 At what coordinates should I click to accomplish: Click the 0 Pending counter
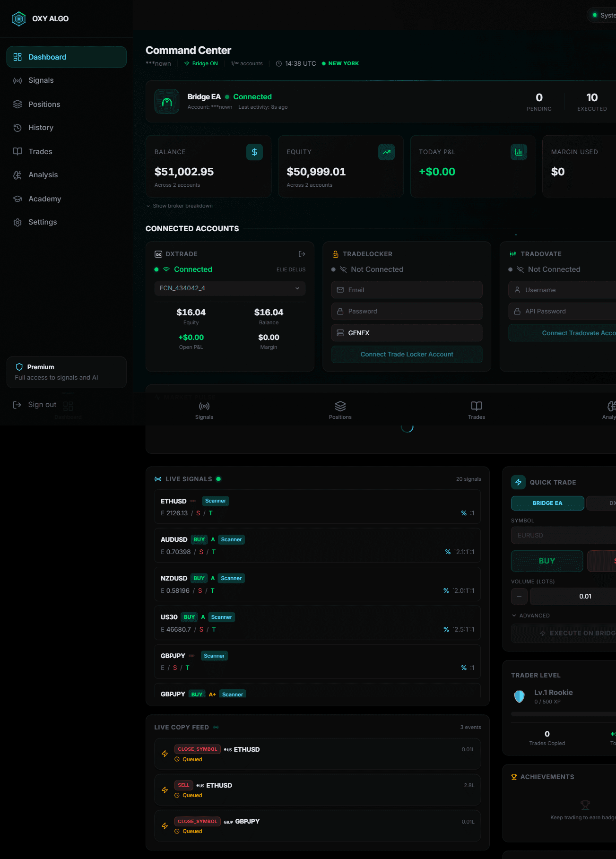tap(539, 102)
